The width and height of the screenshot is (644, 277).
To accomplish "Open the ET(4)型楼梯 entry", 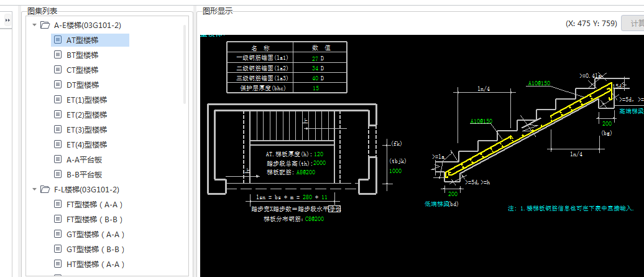I will pos(86,144).
